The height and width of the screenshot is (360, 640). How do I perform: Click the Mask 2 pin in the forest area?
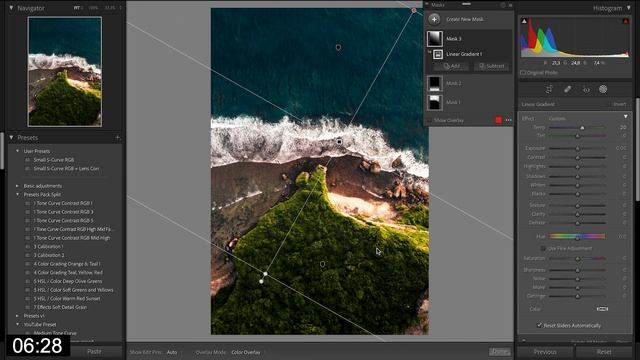(x=322, y=264)
